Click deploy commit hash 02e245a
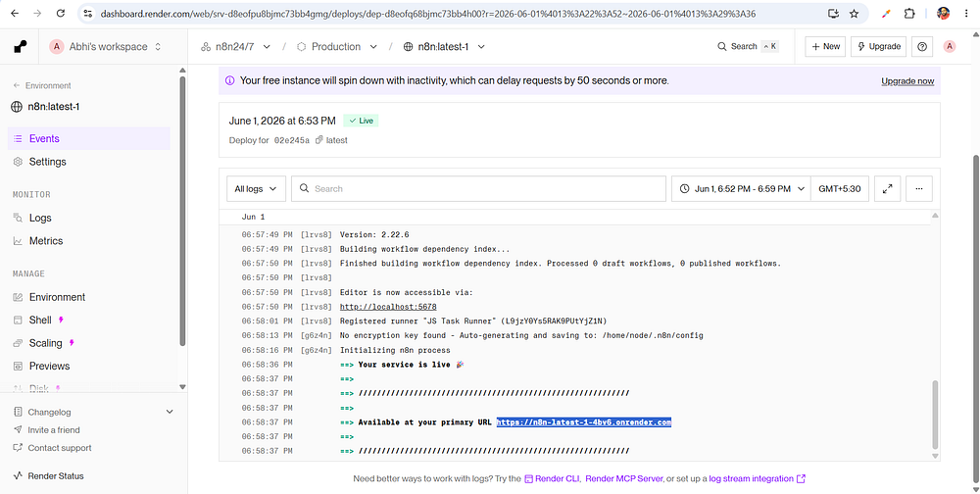The image size is (980, 494). click(x=292, y=140)
